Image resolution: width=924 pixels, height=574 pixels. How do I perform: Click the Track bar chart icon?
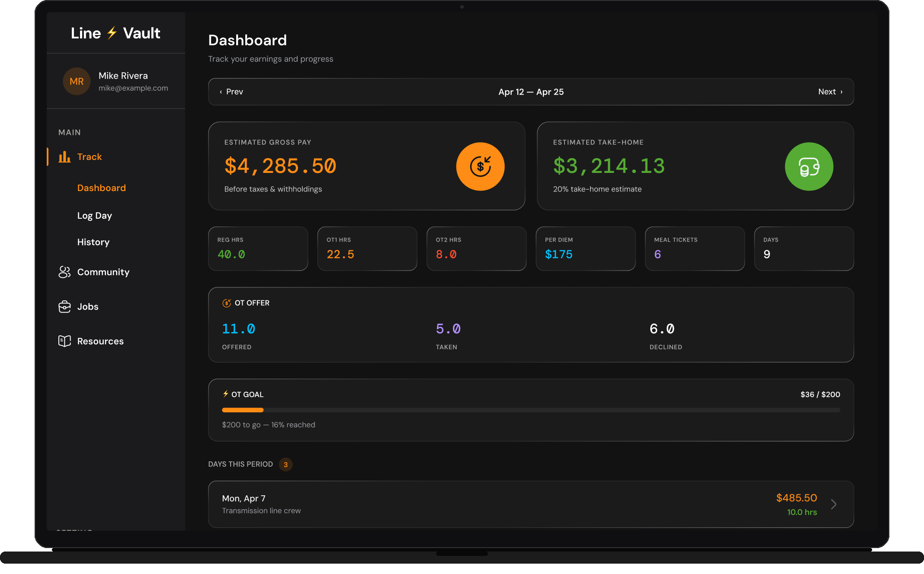64,157
